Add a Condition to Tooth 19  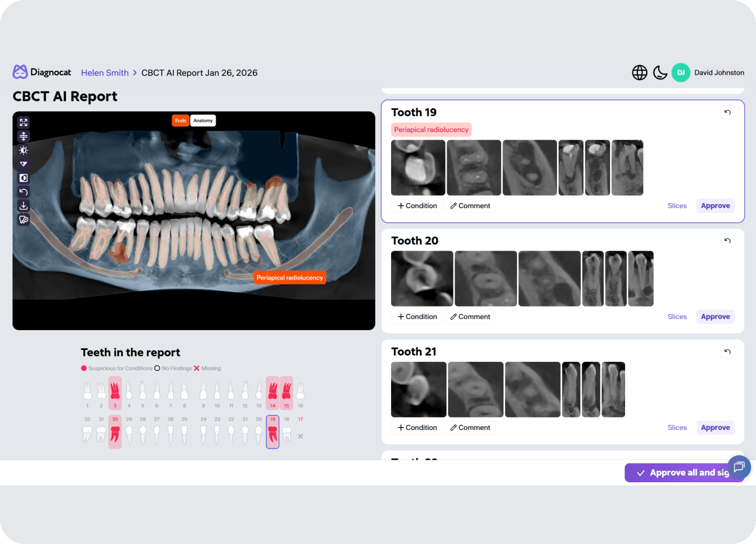tap(417, 206)
